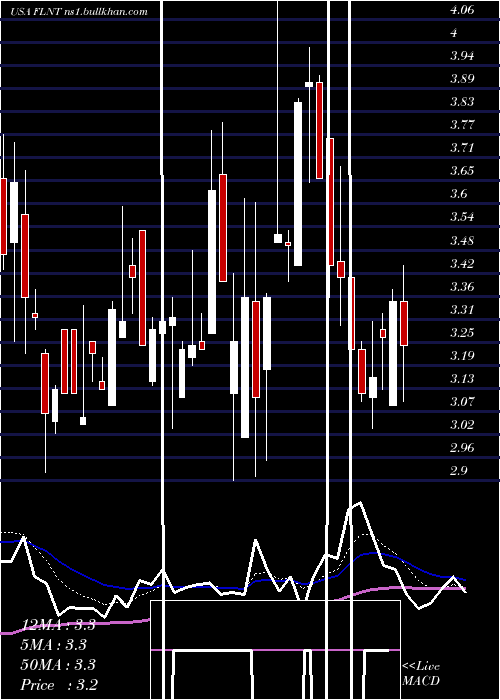
Task: Click the 3.89 price axis label
Action: [462, 79]
